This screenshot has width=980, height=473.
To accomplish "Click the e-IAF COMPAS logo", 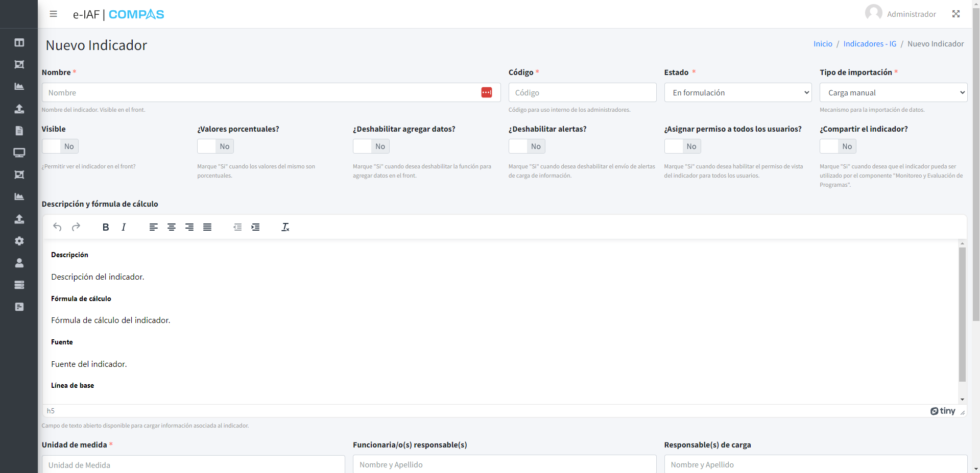I will pos(118,14).
